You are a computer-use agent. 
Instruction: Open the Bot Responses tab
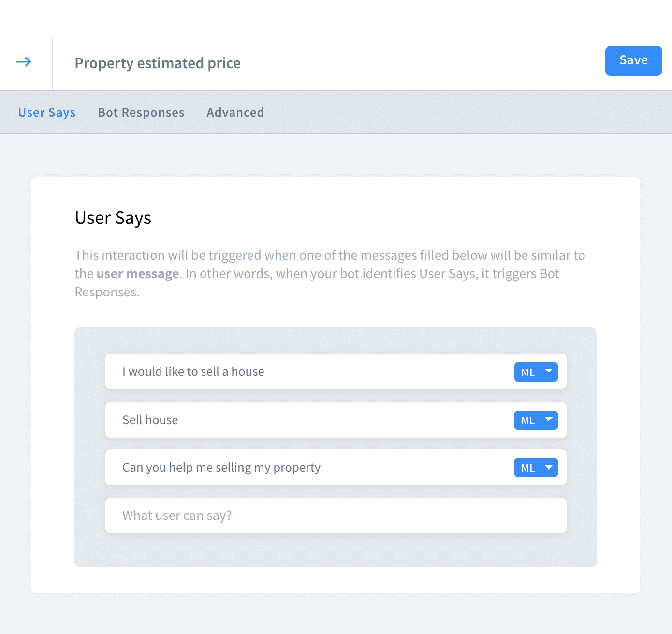click(x=141, y=112)
